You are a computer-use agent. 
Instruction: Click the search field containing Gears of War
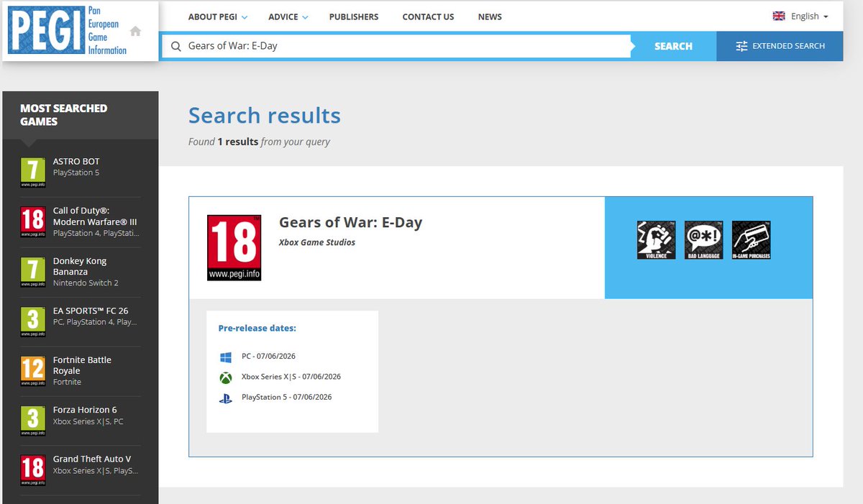pyautogui.click(x=396, y=46)
